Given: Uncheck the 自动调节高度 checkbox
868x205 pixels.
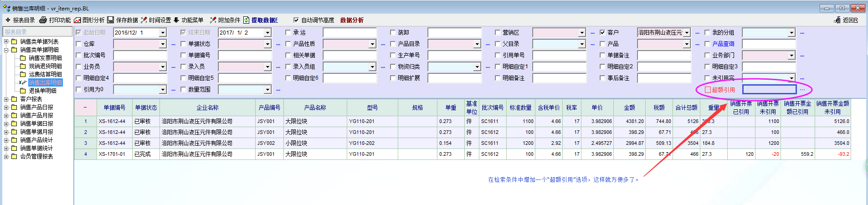Looking at the screenshot, I should tap(296, 20).
